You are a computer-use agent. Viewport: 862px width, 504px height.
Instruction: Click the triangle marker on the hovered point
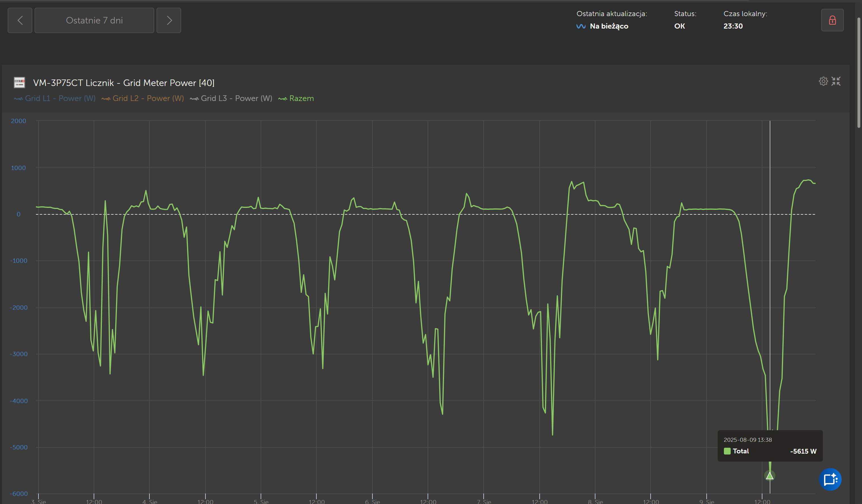click(x=770, y=476)
